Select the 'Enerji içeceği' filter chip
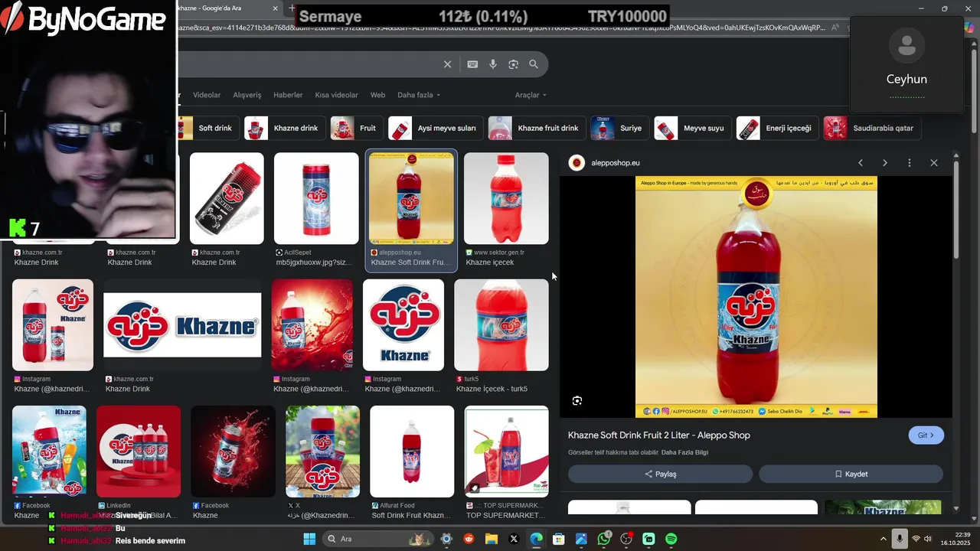Image resolution: width=980 pixels, height=551 pixels. coord(777,128)
